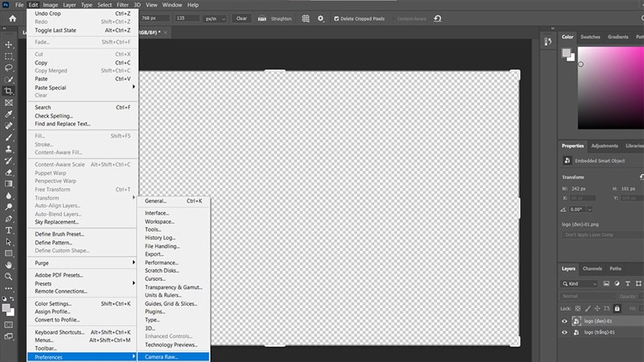Switch to the Swatches tab
The image size is (644, 362).
pyautogui.click(x=590, y=37)
